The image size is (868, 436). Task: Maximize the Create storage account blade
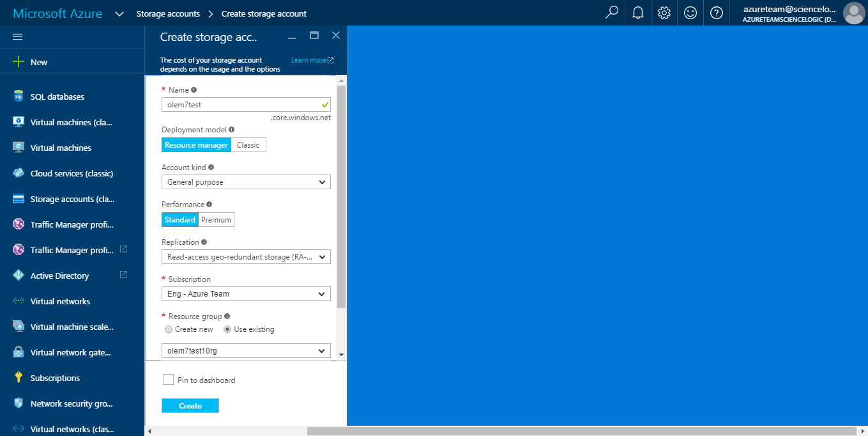tap(314, 36)
